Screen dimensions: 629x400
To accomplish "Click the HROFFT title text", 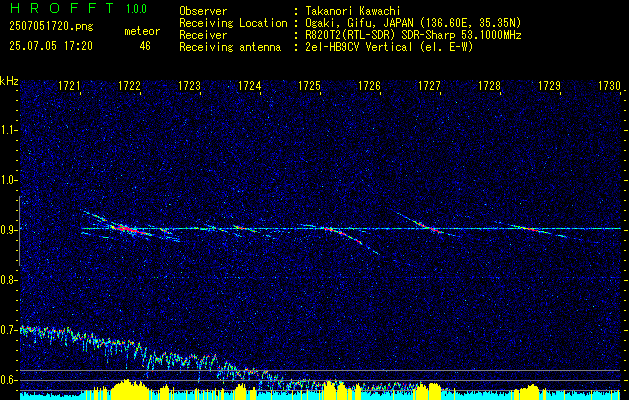I will coord(62,8).
